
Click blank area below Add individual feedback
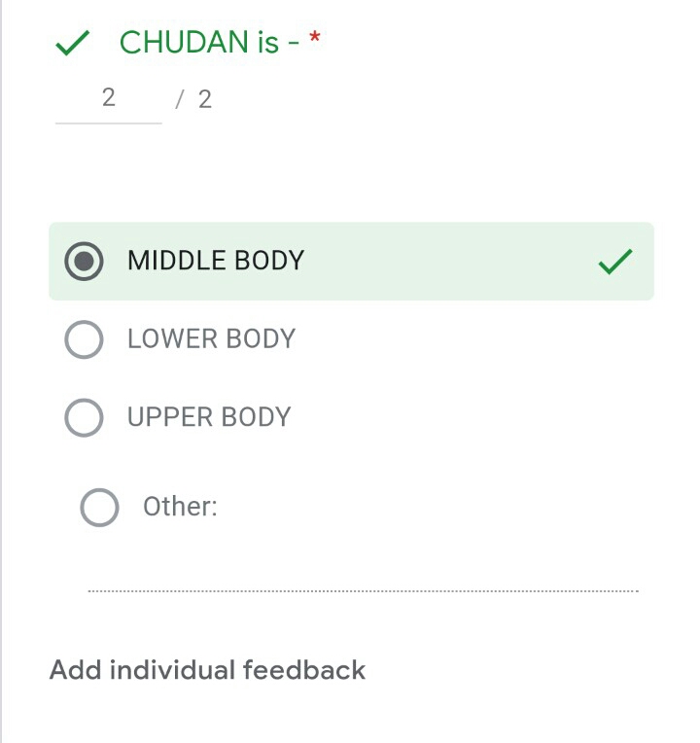coord(350,718)
